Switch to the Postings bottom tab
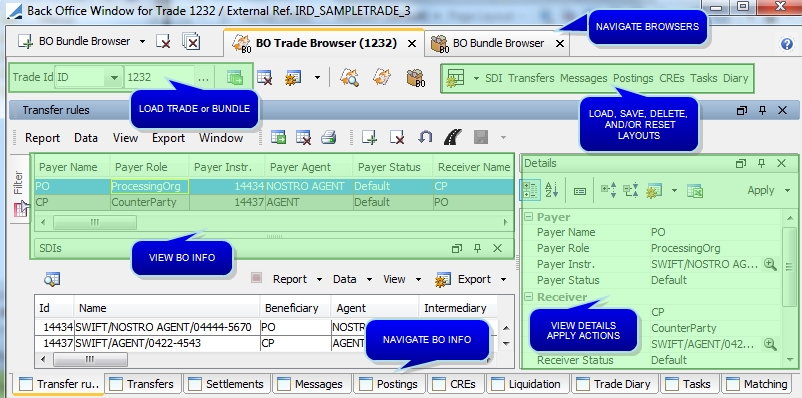This screenshot has height=398, width=802. (x=389, y=384)
